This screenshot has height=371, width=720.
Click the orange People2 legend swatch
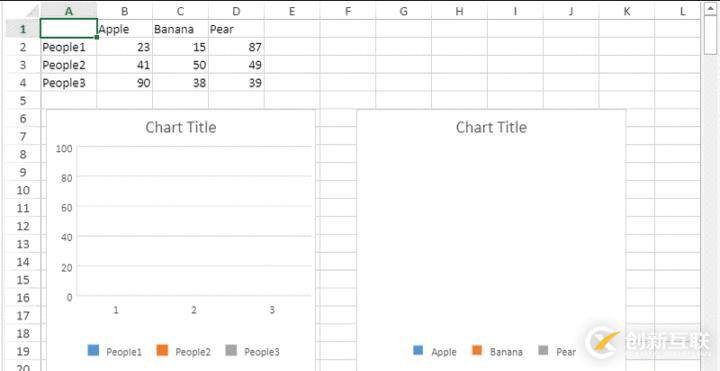click(x=163, y=350)
